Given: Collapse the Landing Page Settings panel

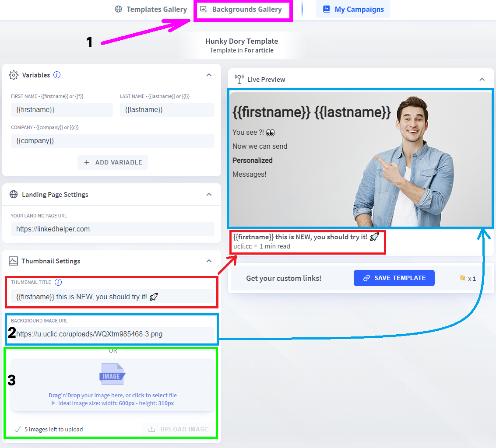Looking at the screenshot, I should coord(209,194).
